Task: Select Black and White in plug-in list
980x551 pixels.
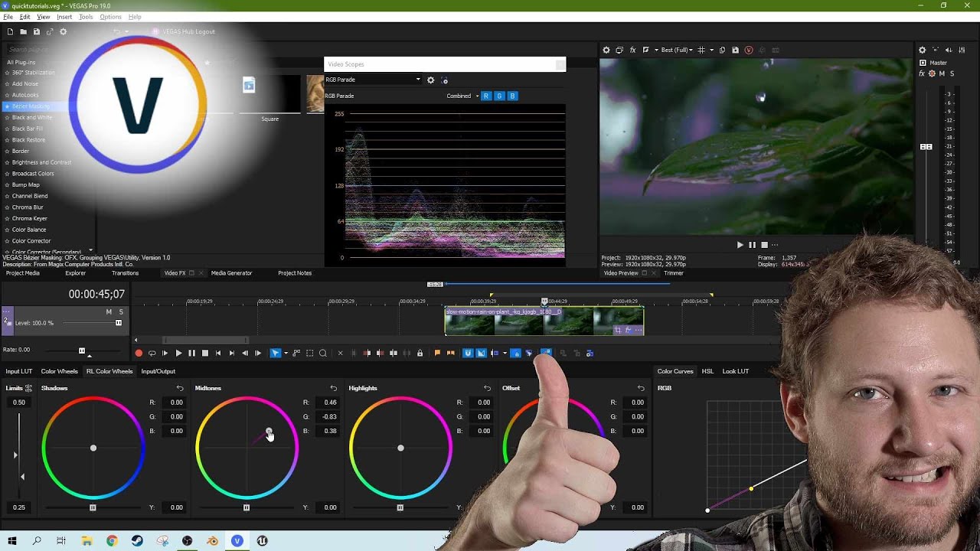Action: click(32, 118)
